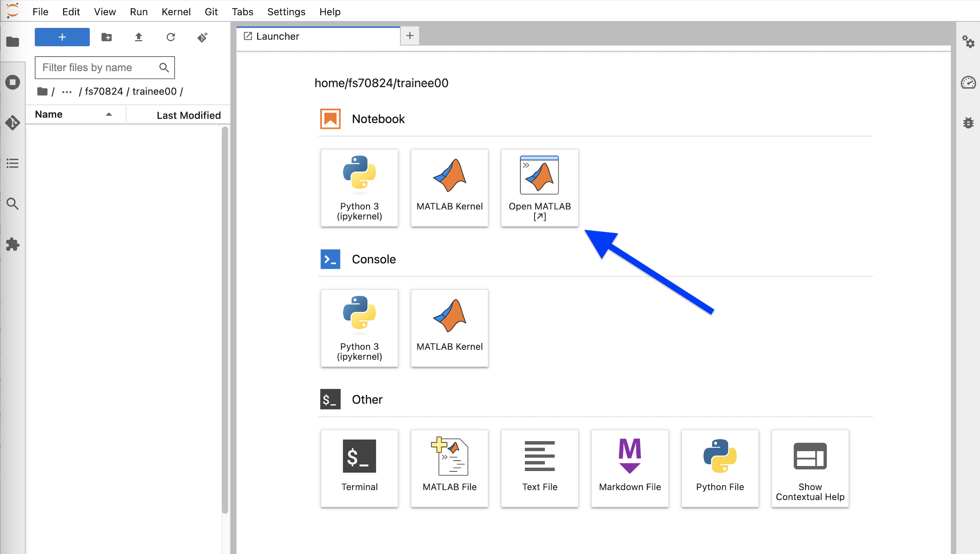Sort files by Last Modified
This screenshot has width=980, height=554.
(188, 115)
